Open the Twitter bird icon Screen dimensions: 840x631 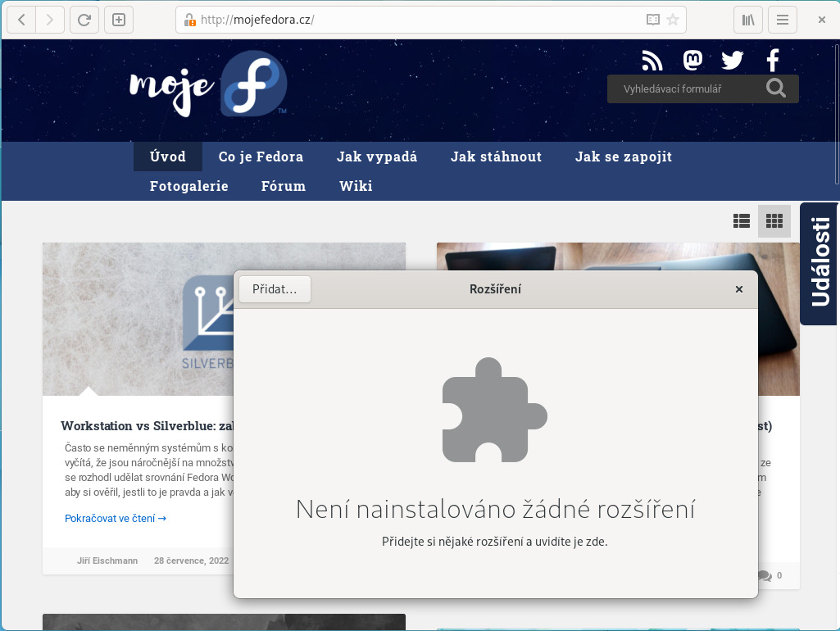point(732,60)
